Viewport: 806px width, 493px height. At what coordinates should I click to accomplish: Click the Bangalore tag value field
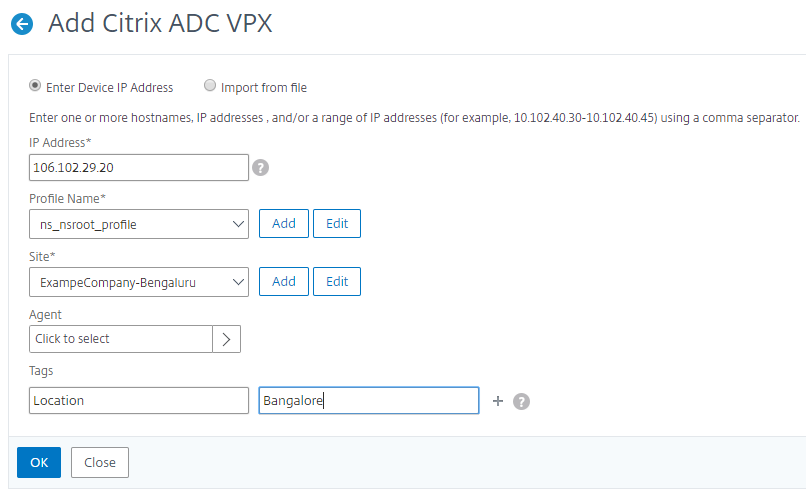pyautogui.click(x=368, y=401)
